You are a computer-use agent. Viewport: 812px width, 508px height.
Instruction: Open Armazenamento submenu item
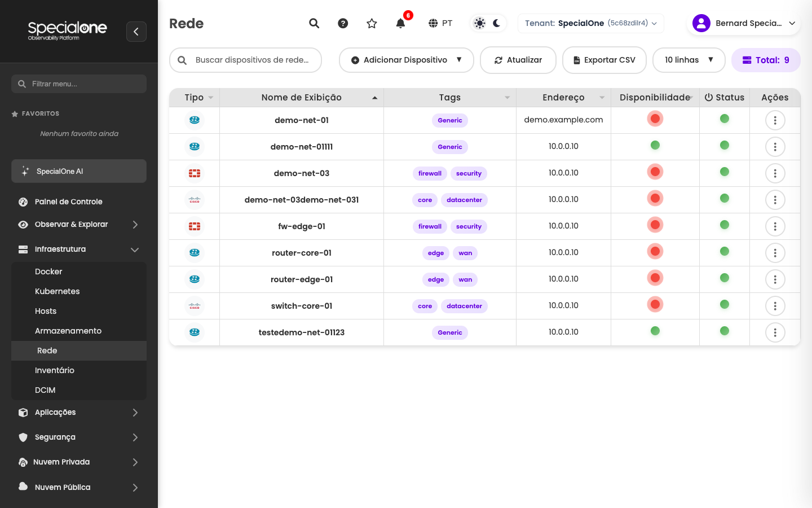(79, 331)
